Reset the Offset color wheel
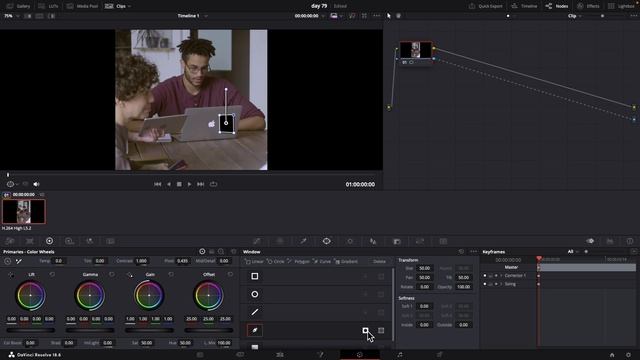 pos(230,274)
